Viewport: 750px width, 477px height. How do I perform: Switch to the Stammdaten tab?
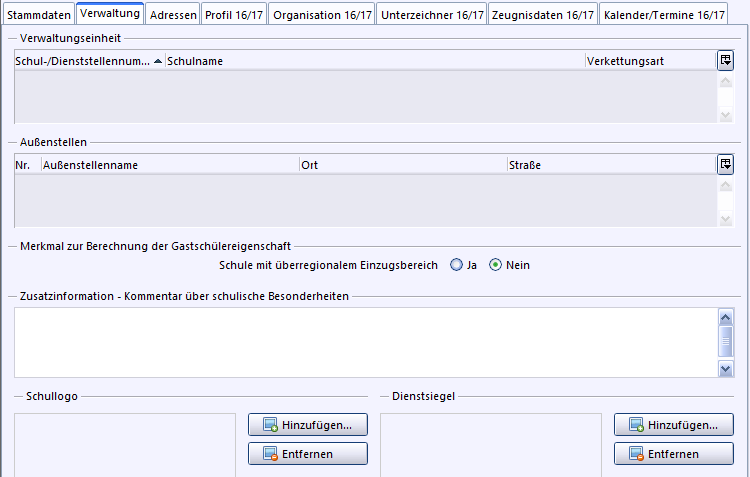tap(39, 15)
